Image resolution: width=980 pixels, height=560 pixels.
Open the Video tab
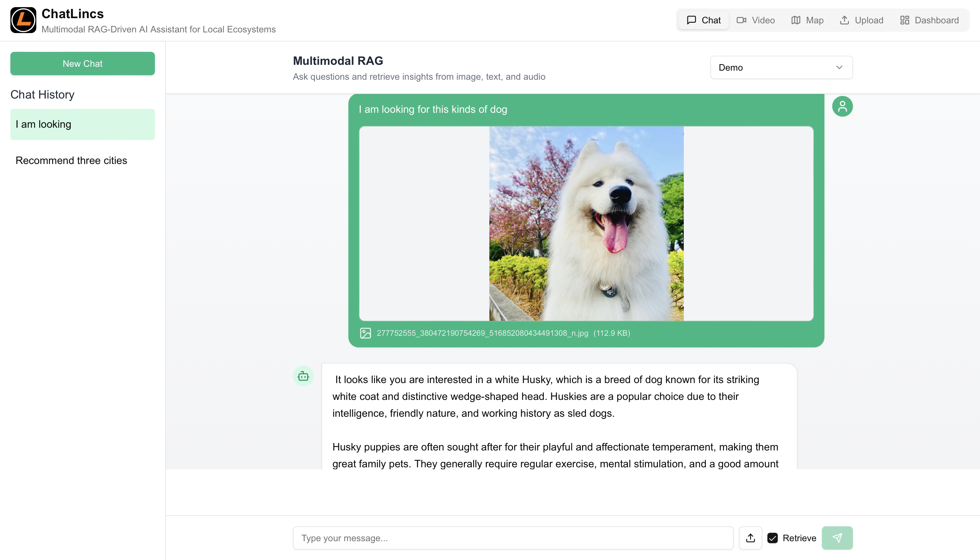755,20
